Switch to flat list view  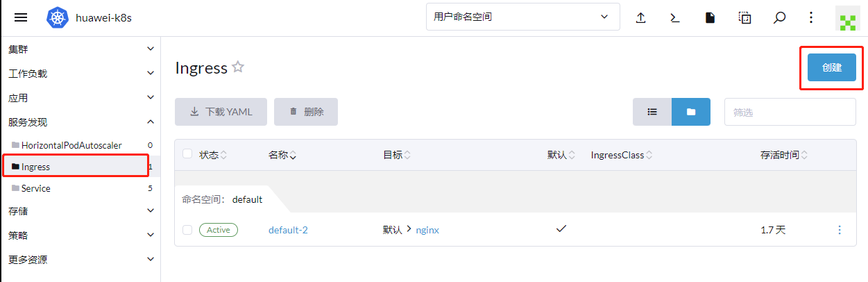click(x=652, y=112)
